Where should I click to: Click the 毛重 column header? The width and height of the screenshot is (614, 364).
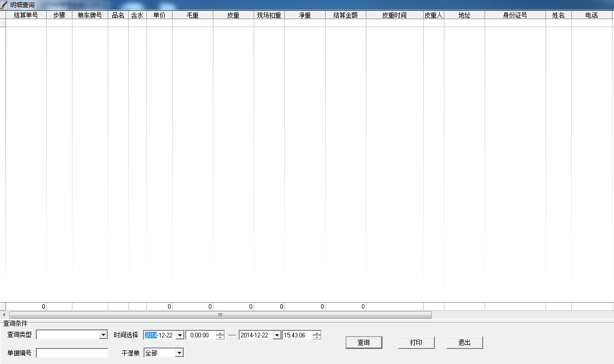click(192, 15)
